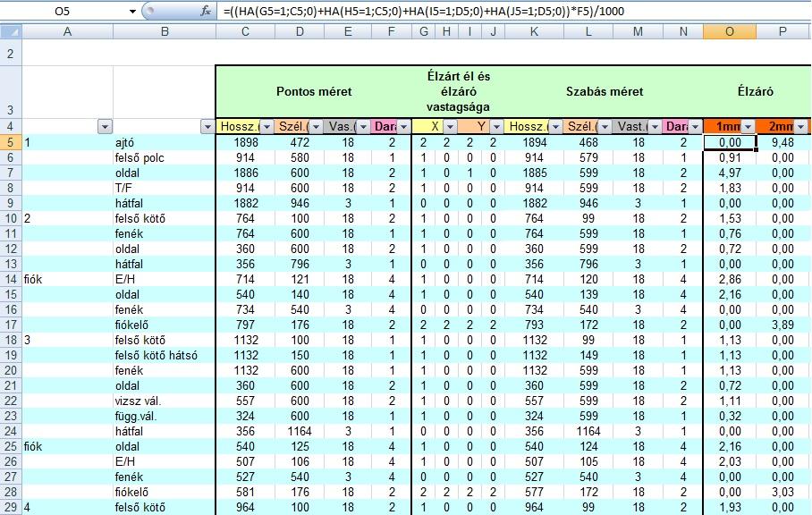Open the Szél. filter dropdown in column D
Image resolution: width=812 pixels, height=515 pixels.
[316, 127]
